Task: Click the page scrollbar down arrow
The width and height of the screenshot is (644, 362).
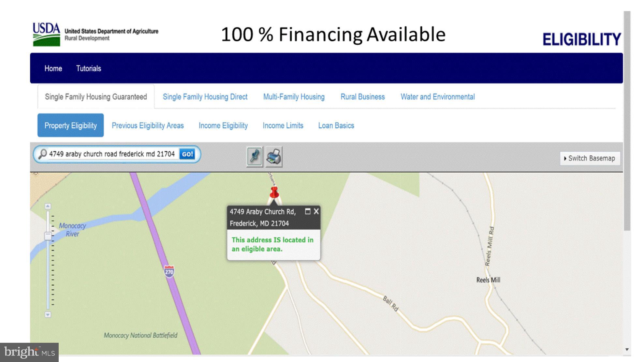Action: tap(627, 349)
